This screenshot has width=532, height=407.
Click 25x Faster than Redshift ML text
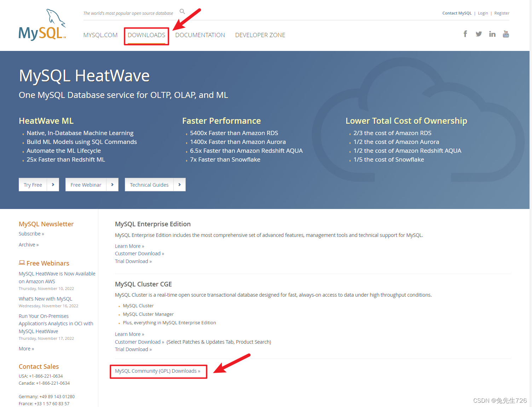pos(66,159)
